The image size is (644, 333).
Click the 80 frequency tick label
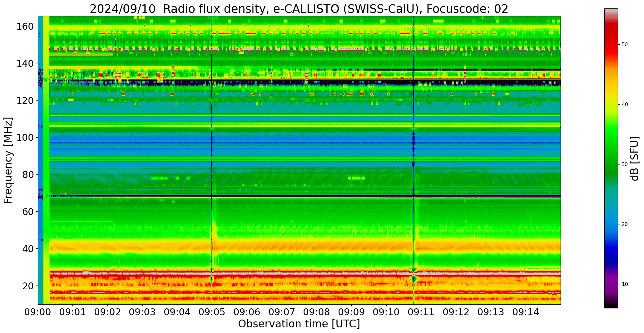click(x=28, y=174)
